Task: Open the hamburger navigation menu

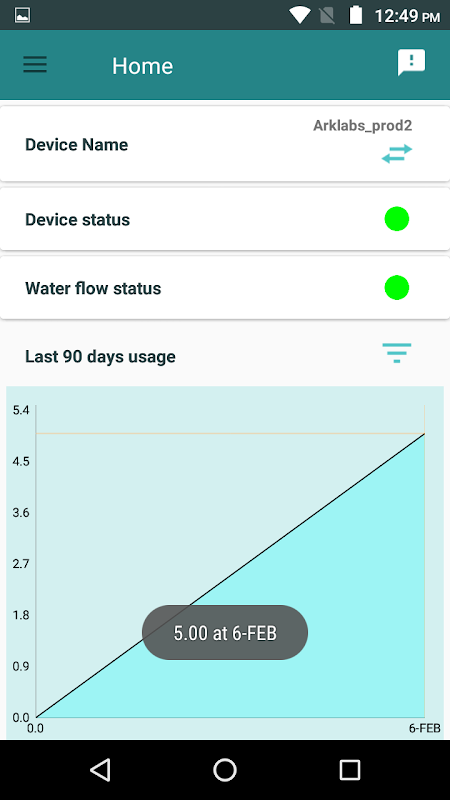Action: 35,65
